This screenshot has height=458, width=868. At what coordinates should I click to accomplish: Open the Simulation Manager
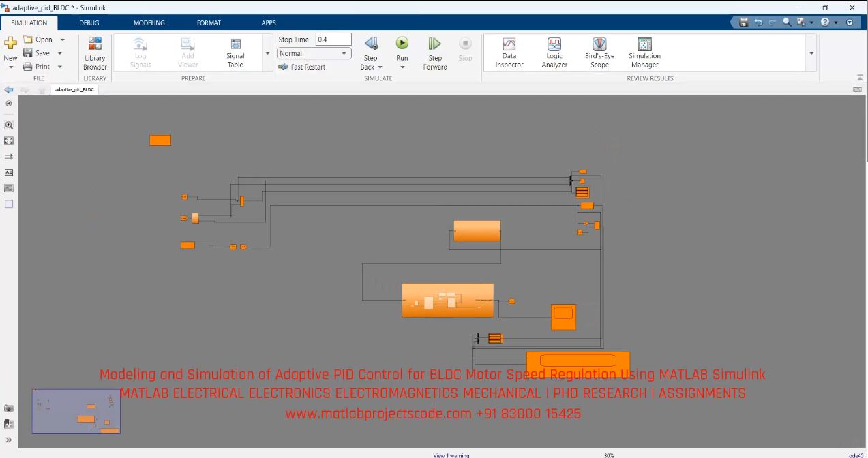tap(644, 51)
